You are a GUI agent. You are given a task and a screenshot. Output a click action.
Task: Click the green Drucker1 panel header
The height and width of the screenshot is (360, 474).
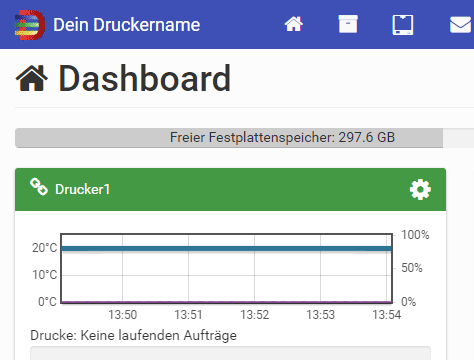pyautogui.click(x=230, y=189)
